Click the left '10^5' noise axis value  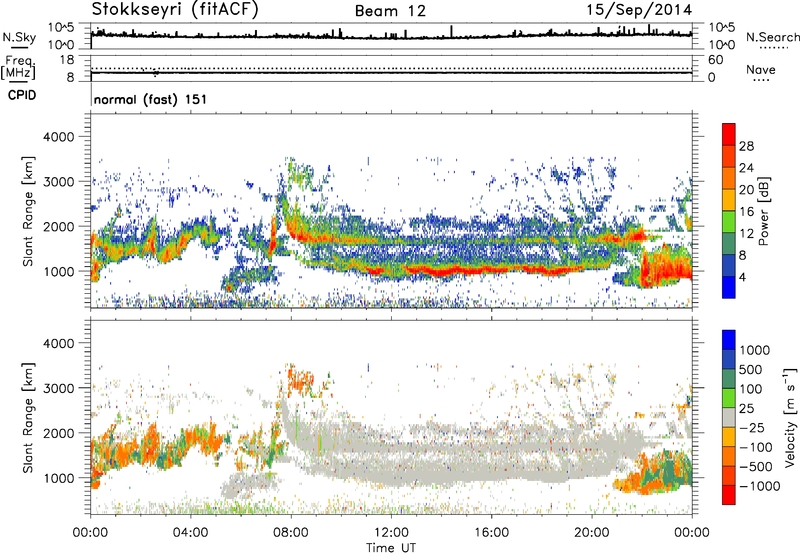click(61, 27)
